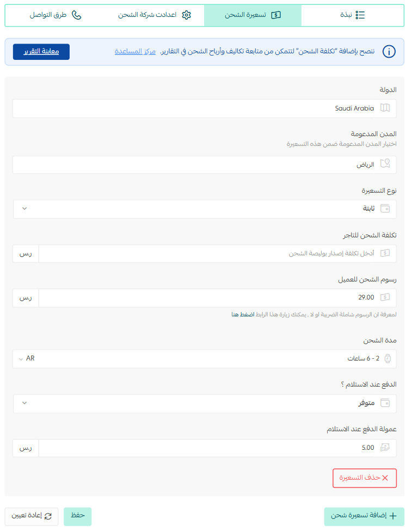Click the حذف التسعيرة delete button
The image size is (412, 532).
[365, 478]
